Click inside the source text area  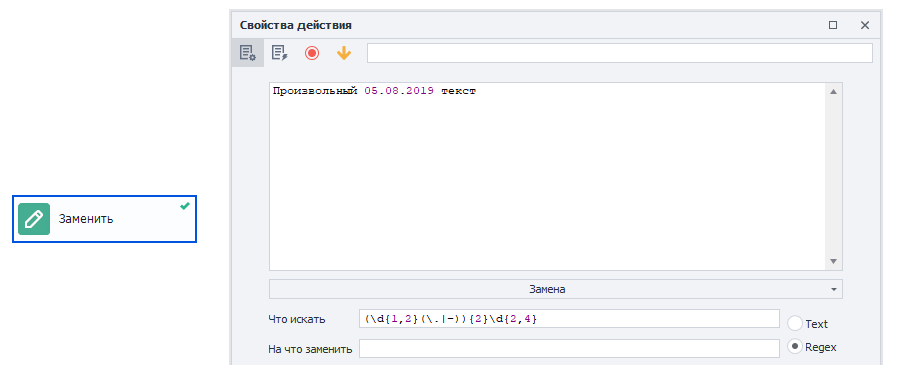[x=548, y=176]
